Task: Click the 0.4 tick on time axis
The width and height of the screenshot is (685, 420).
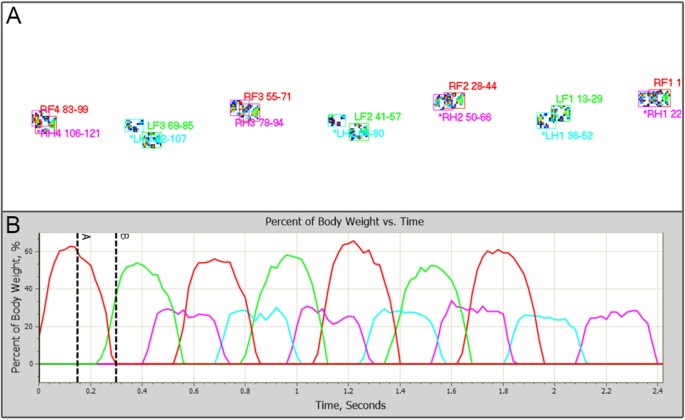Action: (x=142, y=392)
